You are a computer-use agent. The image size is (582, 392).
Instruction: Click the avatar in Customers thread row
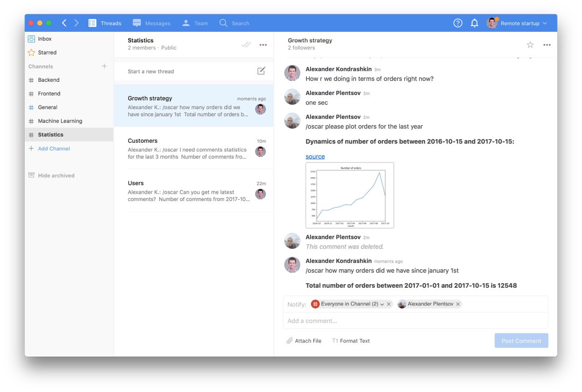261,152
